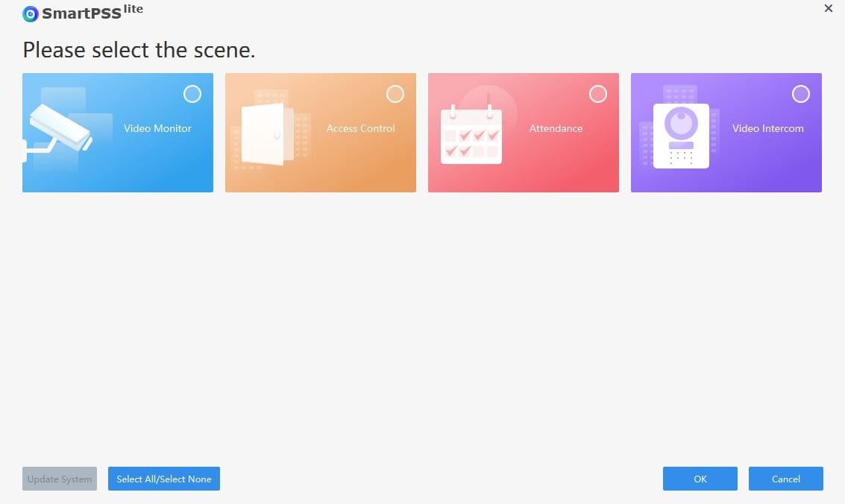
Task: Click the SmartPSS Lite logo icon
Action: click(30, 13)
